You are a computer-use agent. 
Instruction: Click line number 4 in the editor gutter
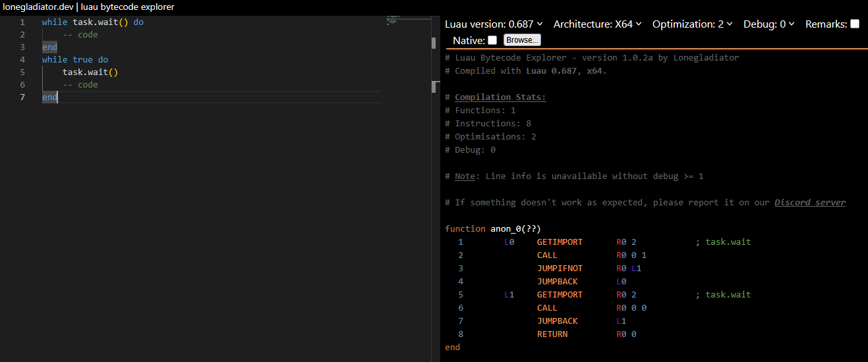22,59
